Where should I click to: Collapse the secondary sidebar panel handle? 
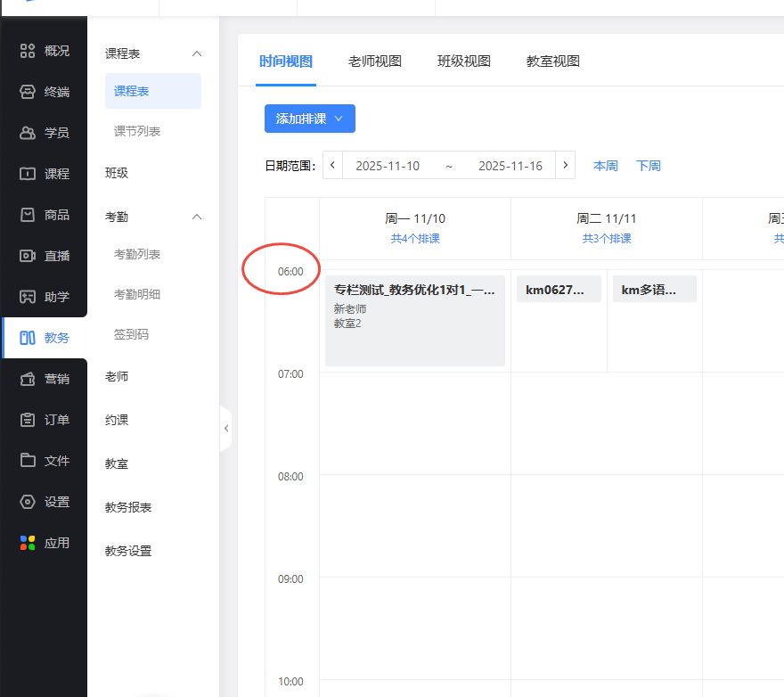[225, 429]
